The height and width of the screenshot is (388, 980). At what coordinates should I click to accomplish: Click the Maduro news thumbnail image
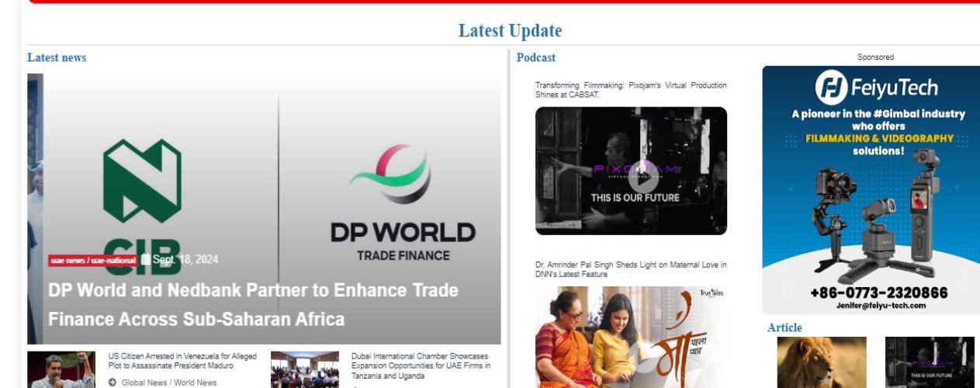tap(61, 369)
